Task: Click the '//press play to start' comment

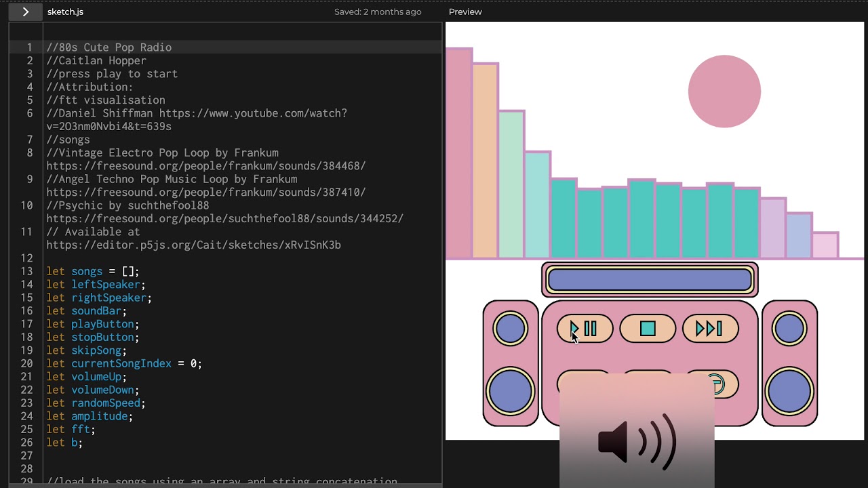Action: click(x=112, y=74)
